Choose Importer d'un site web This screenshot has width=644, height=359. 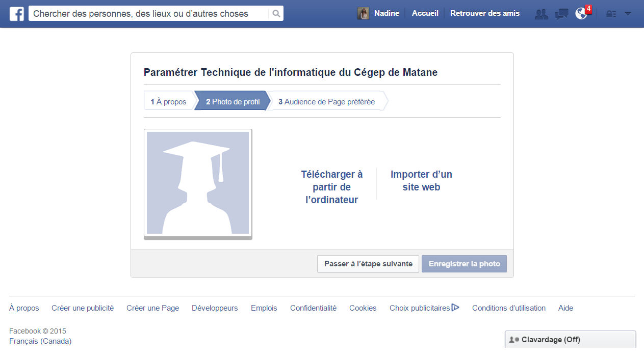tap(421, 181)
